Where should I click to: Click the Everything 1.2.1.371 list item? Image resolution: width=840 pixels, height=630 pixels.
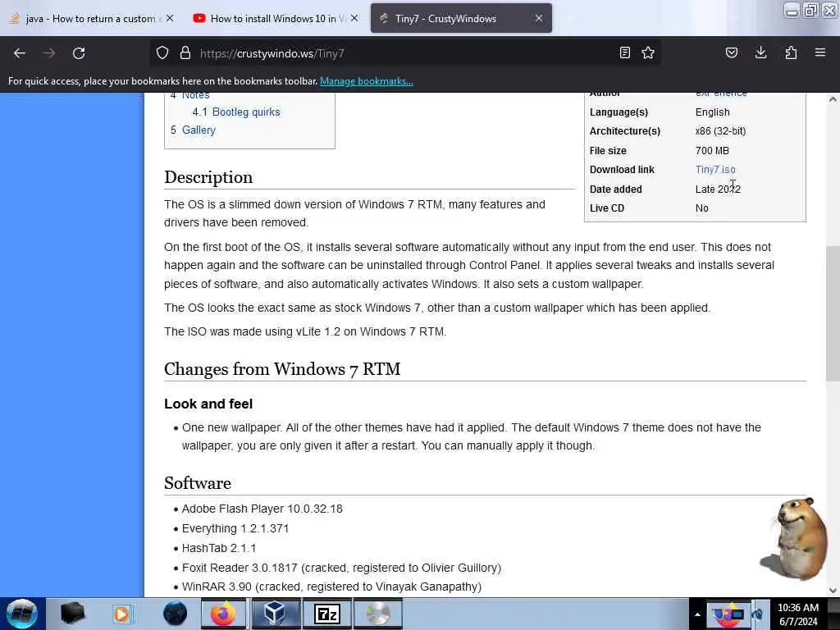[235, 529]
